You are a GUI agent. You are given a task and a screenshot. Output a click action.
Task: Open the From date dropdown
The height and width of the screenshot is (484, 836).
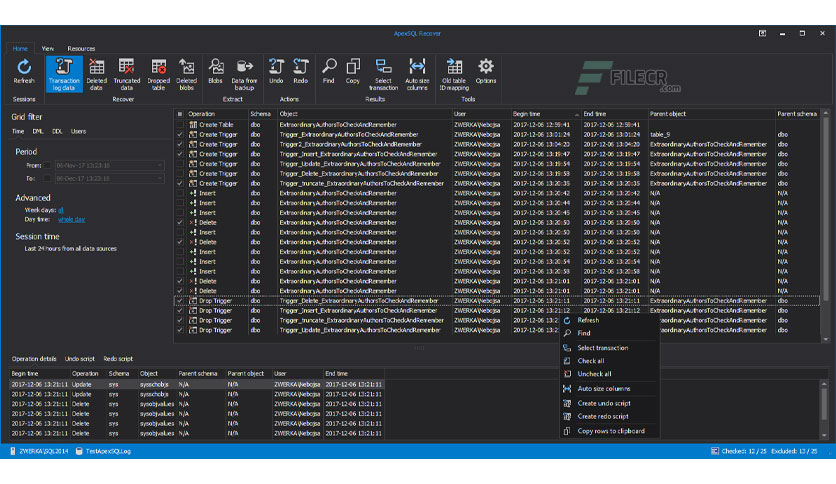click(x=160, y=165)
